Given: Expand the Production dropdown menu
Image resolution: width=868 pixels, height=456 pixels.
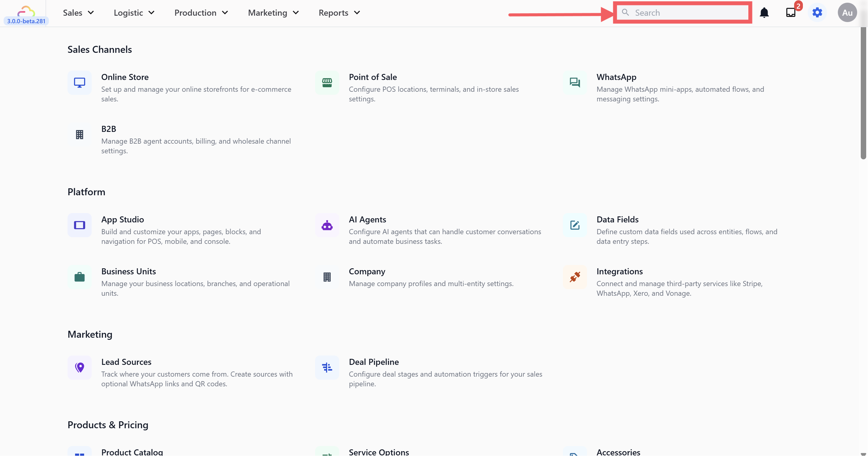Looking at the screenshot, I should (201, 13).
